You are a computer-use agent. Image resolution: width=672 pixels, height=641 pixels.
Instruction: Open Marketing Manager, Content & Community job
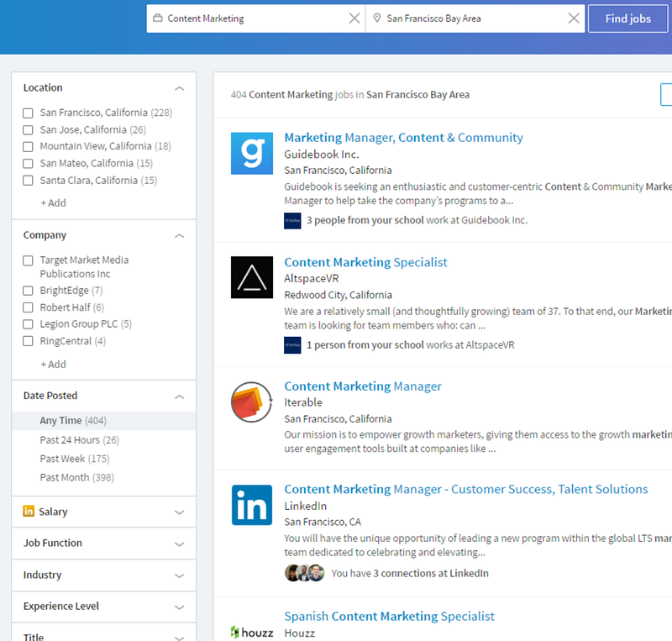403,138
